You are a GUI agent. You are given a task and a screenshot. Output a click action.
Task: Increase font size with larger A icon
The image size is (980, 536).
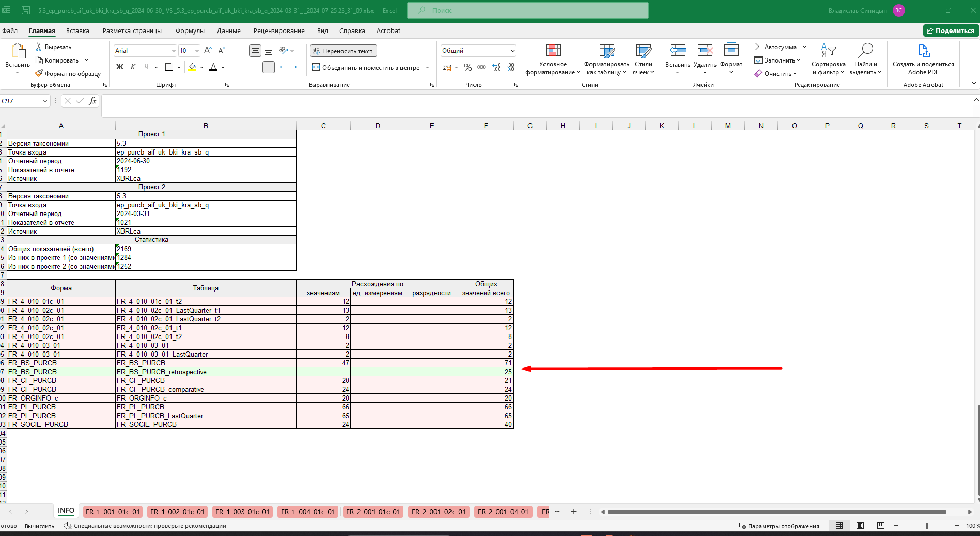click(x=208, y=51)
